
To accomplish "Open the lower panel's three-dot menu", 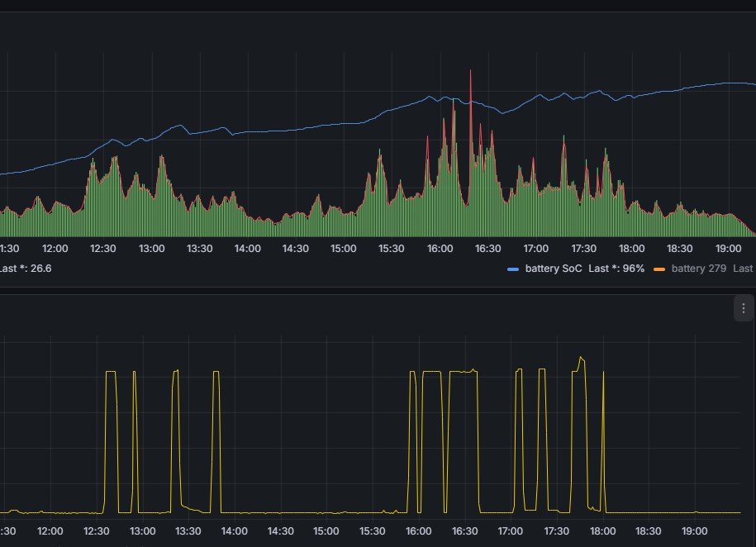I will (x=744, y=308).
